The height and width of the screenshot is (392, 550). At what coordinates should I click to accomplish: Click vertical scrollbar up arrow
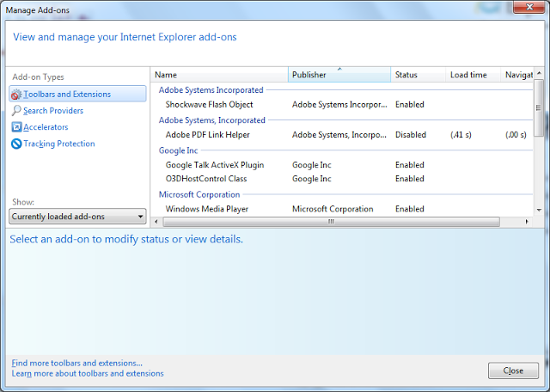(x=539, y=73)
